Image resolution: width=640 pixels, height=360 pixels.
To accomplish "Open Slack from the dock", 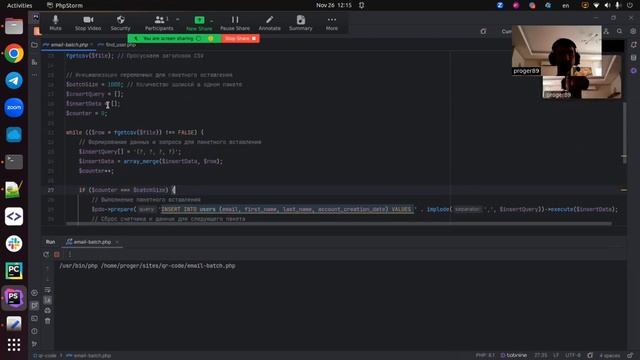I will pyautogui.click(x=14, y=244).
